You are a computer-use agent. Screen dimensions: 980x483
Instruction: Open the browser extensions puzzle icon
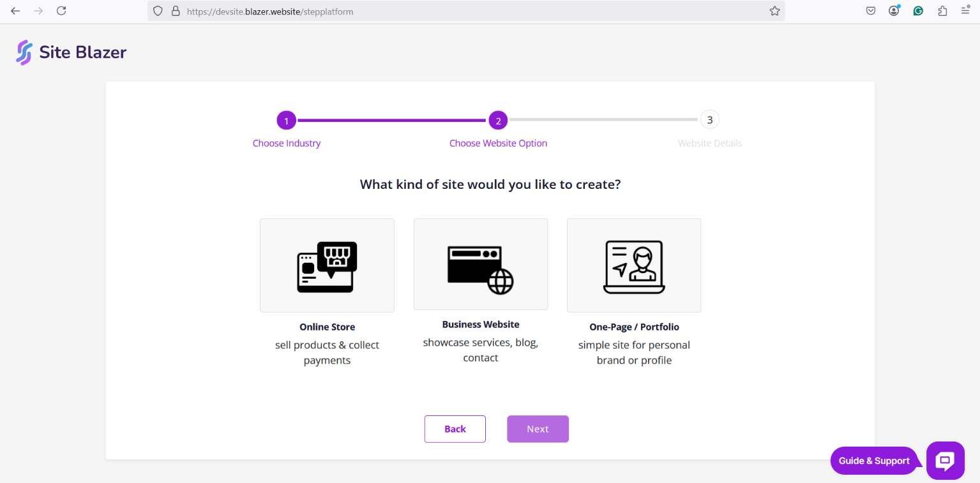pos(942,11)
